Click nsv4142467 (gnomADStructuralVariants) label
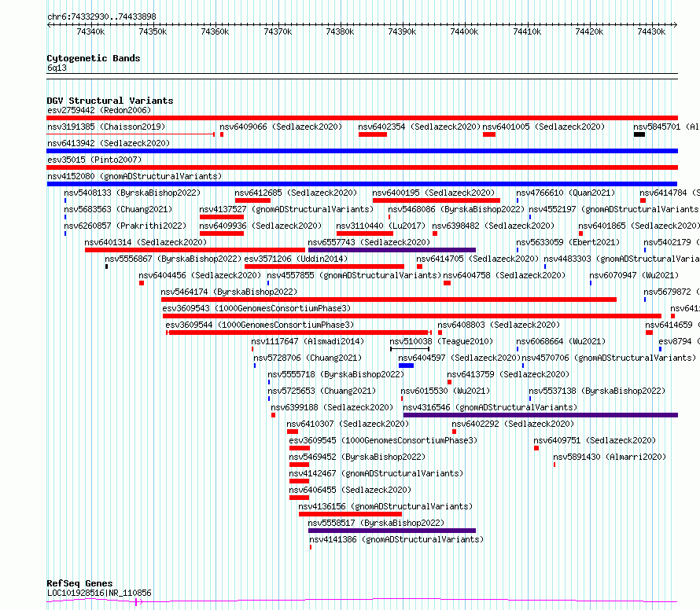This screenshot has width=700, height=610. [376, 473]
